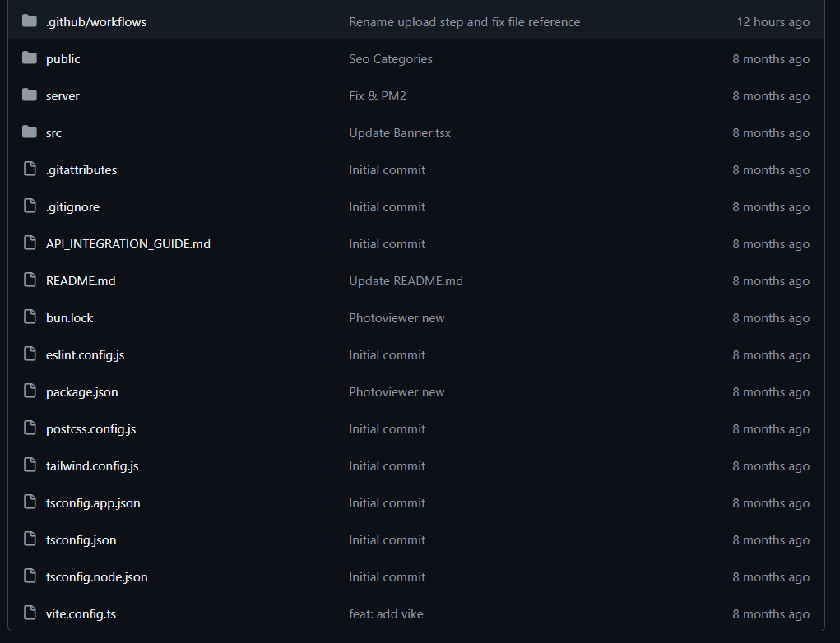This screenshot has height=643, width=840.
Task: Click the file icon next to vite.config.ts
Action: (30, 613)
